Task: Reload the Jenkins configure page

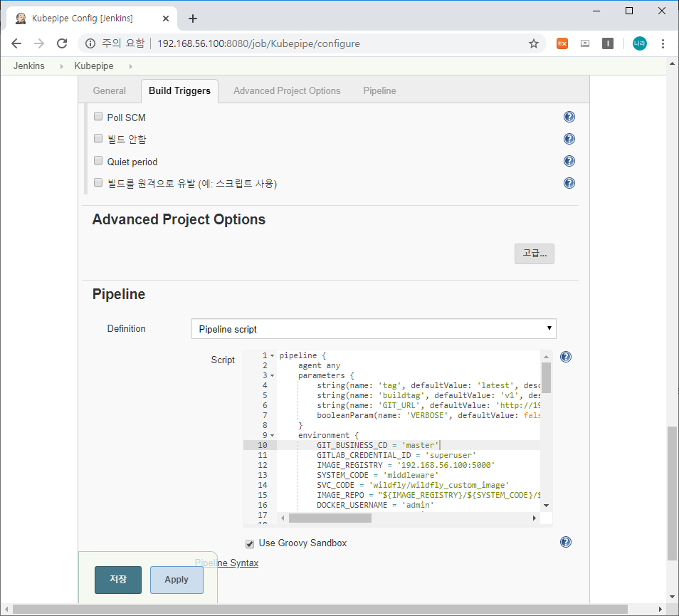Action: (x=62, y=43)
